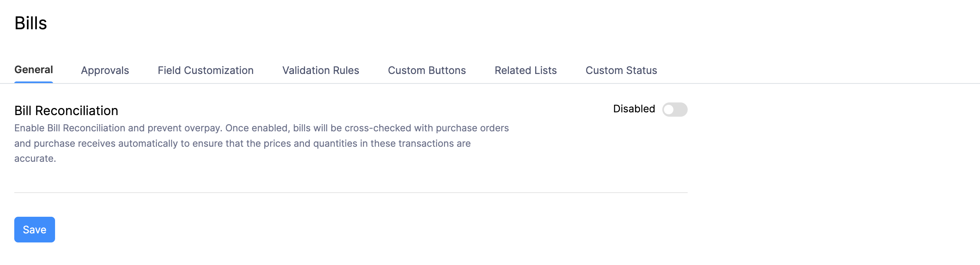Confirm changes with the Save button
980x265 pixels.
pyautogui.click(x=34, y=229)
